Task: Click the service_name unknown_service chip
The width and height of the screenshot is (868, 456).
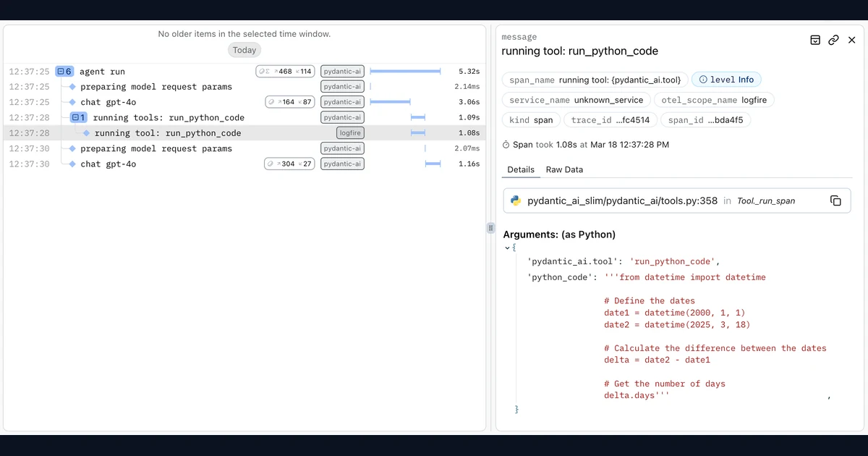Action: click(x=576, y=100)
